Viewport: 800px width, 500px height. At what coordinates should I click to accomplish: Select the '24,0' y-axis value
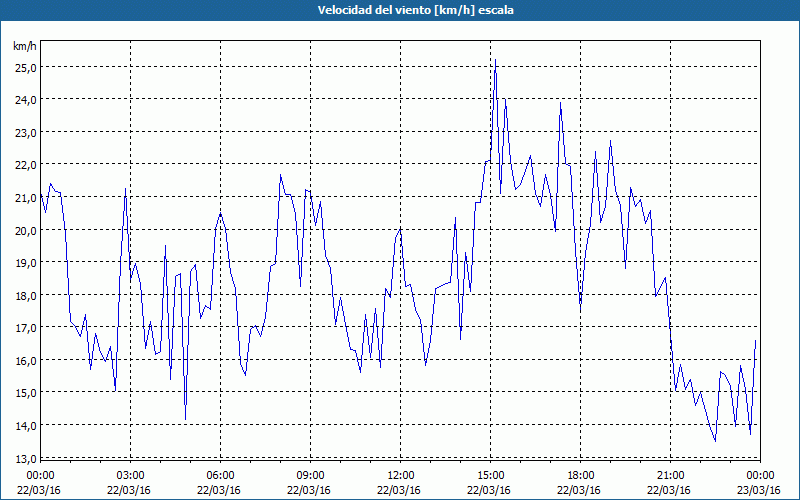[24, 99]
